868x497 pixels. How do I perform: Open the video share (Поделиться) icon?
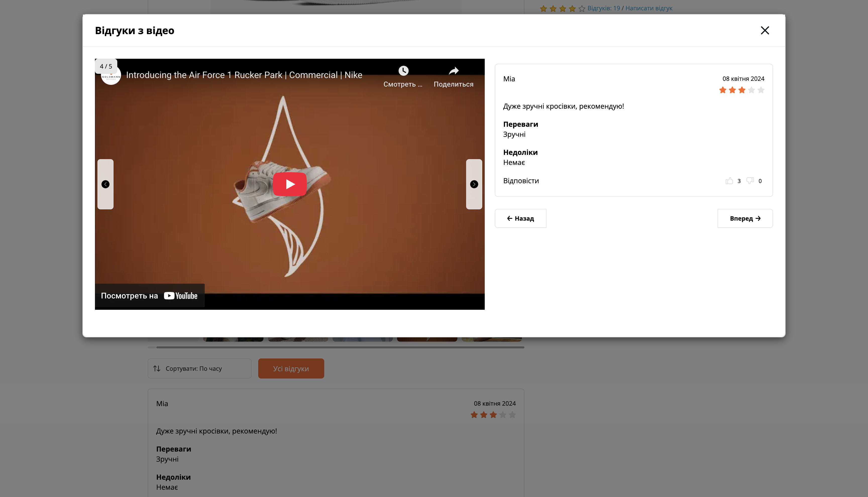453,71
